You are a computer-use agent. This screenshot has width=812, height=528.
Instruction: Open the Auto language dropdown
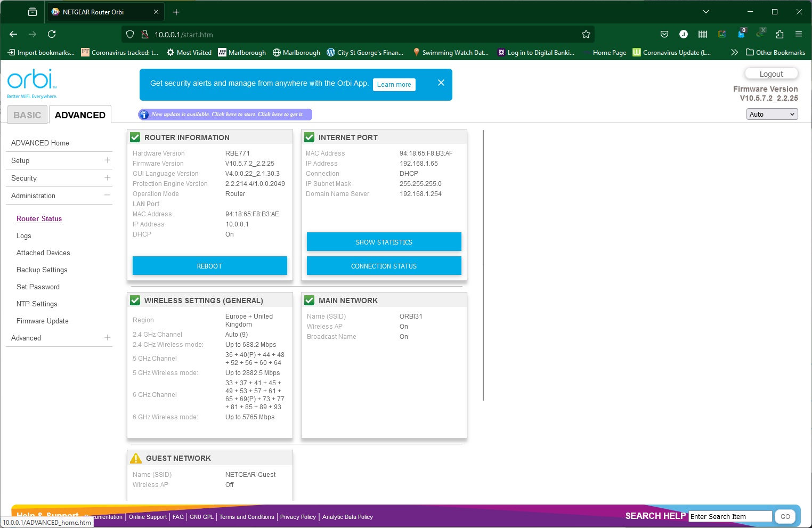[x=772, y=114]
